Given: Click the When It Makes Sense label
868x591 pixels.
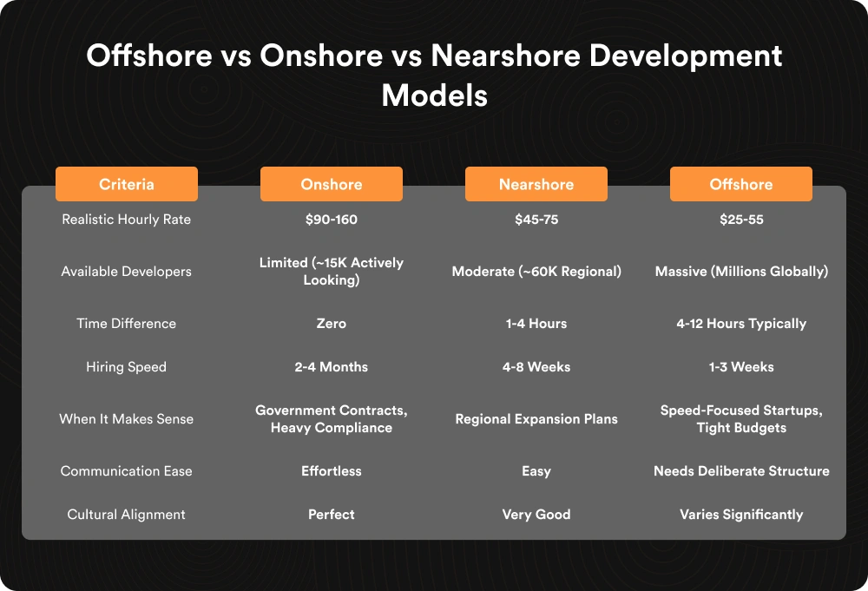Looking at the screenshot, I should (126, 418).
